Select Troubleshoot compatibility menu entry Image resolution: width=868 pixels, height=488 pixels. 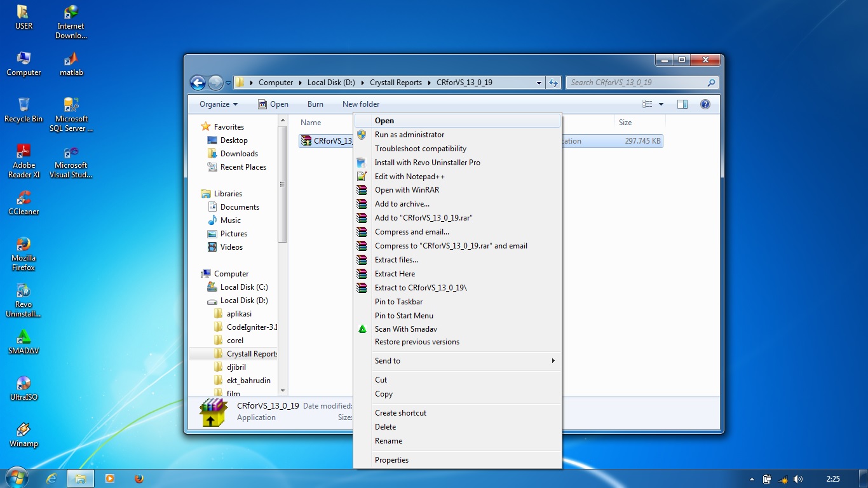pyautogui.click(x=458, y=149)
